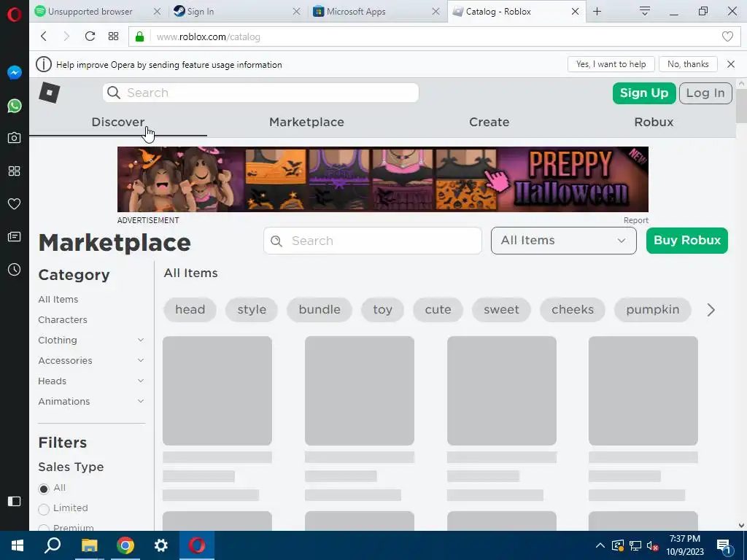Open the Marketplace nav item

pos(307,122)
